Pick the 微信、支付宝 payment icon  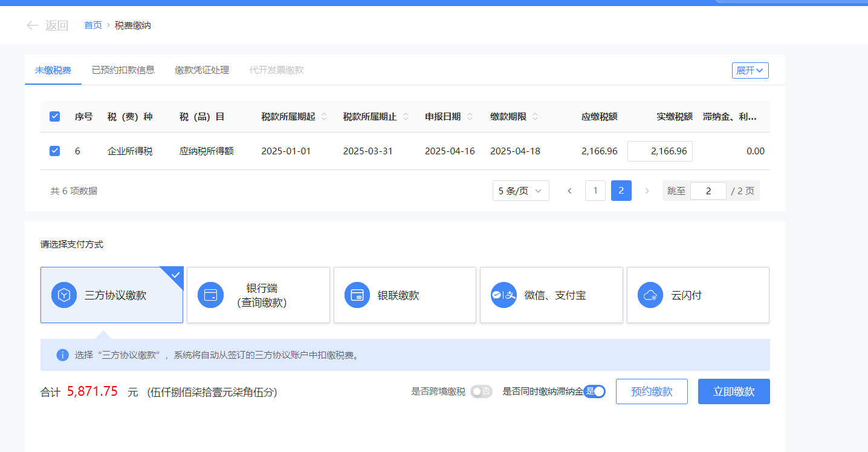click(x=504, y=295)
